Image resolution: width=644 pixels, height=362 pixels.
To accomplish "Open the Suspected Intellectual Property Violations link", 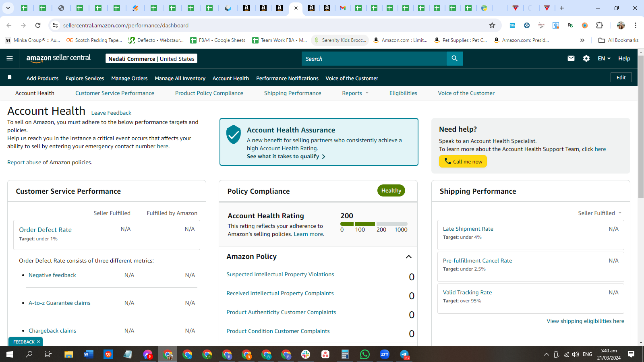I will click(280, 274).
